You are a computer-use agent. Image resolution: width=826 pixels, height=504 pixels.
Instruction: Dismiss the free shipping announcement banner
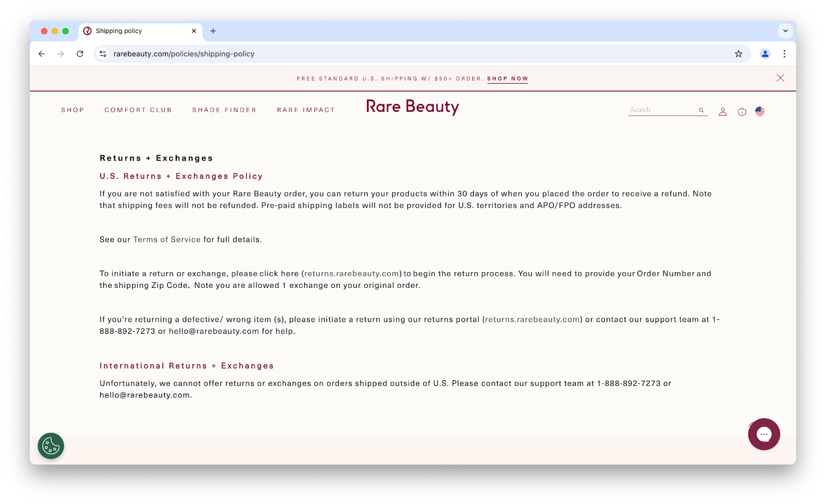coord(780,78)
